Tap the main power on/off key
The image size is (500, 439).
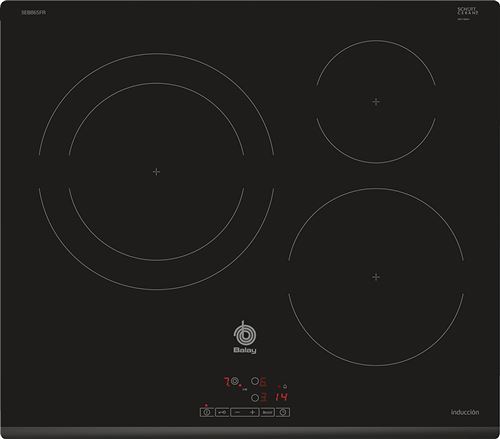[x=207, y=412]
